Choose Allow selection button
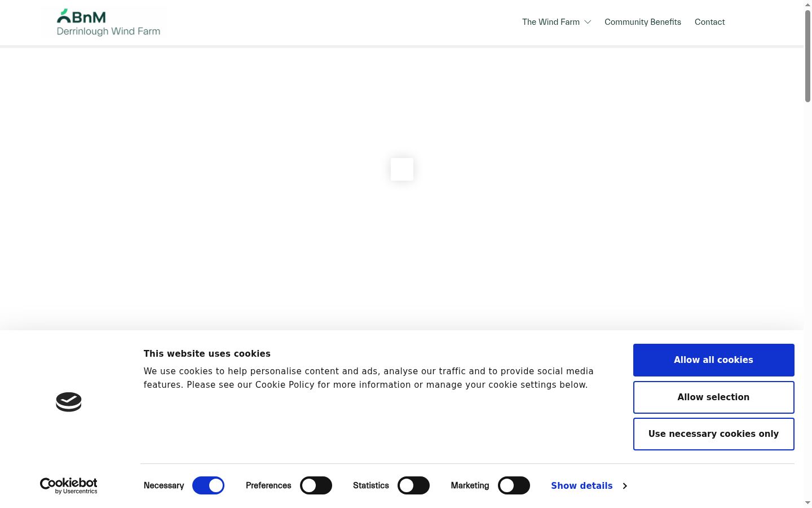 (713, 397)
